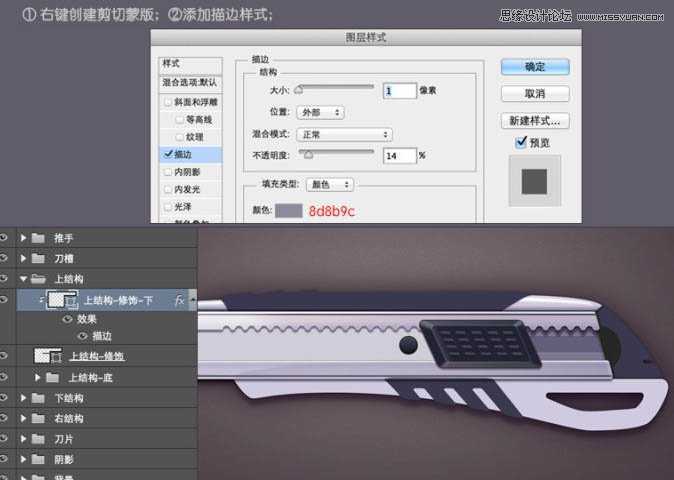Enable the 内阴影 checkbox
674x480 pixels.
pos(168,172)
